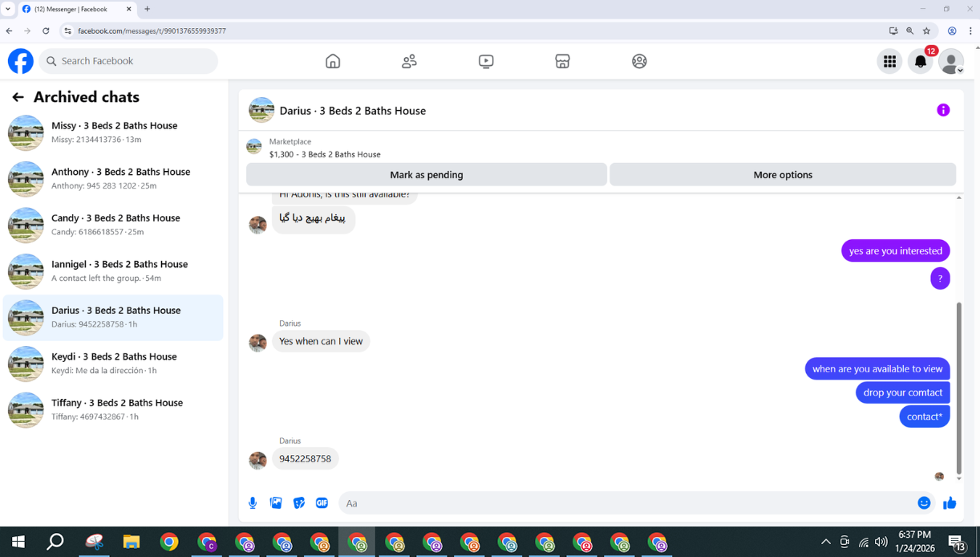Open conversation info icon

coord(943,110)
